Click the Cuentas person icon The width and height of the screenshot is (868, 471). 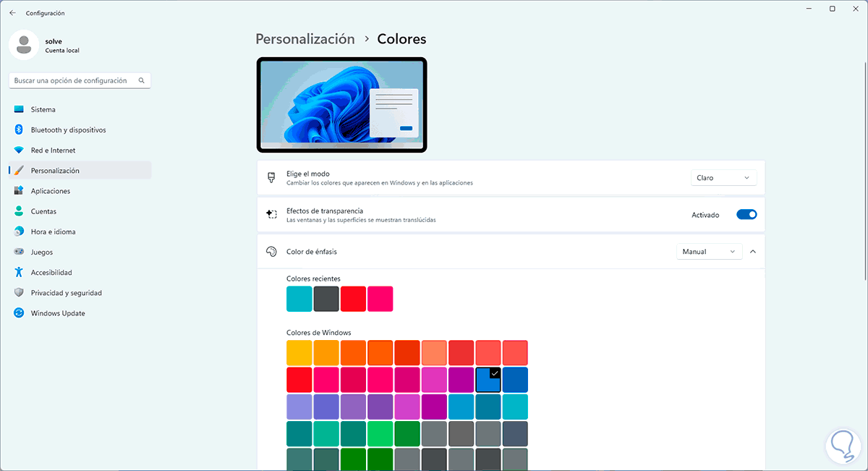[19, 211]
